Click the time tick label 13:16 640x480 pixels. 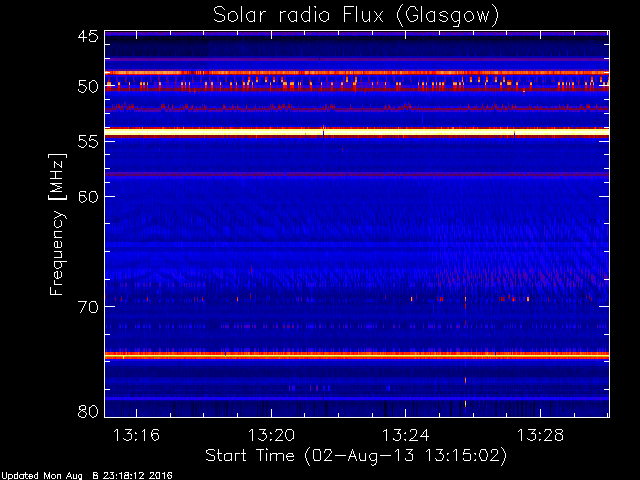coord(136,435)
